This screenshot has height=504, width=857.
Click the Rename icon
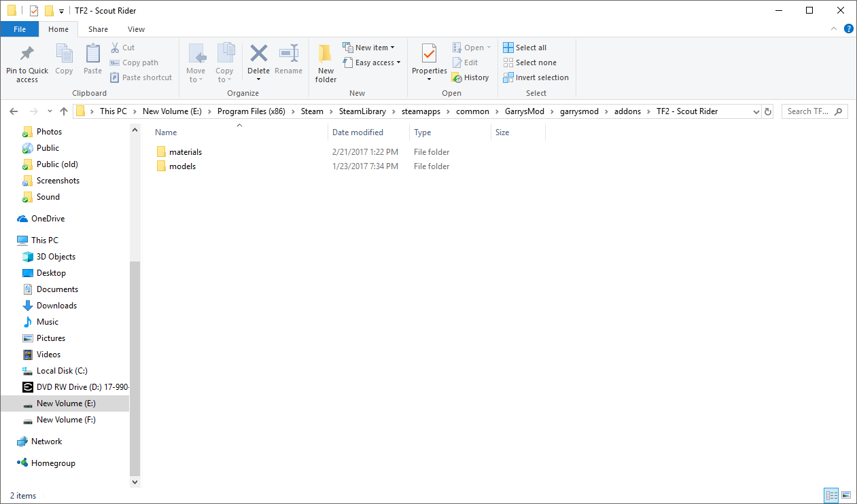289,53
